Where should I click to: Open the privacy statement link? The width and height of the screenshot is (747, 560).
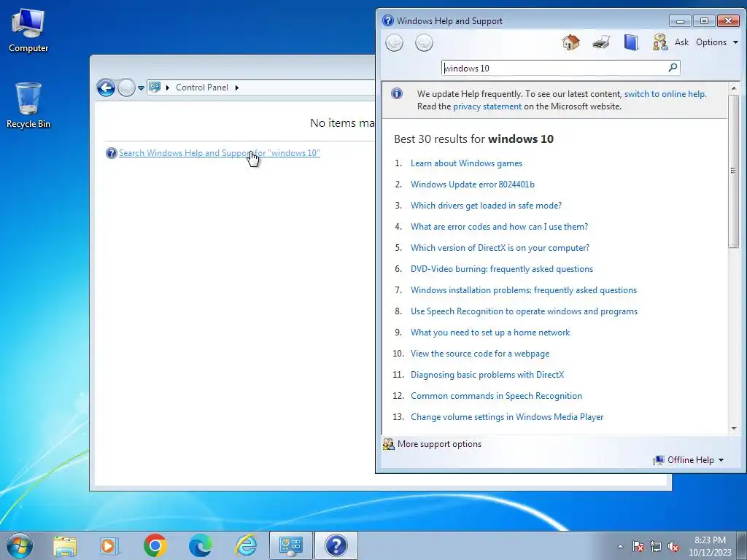pyautogui.click(x=487, y=106)
